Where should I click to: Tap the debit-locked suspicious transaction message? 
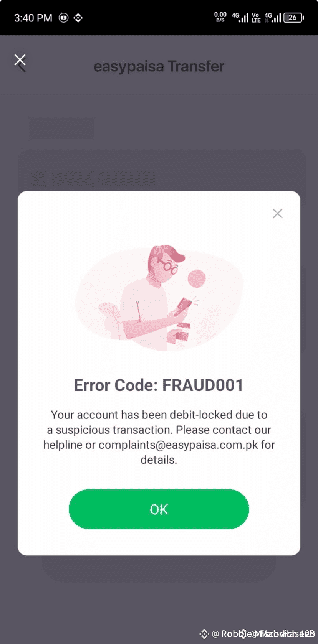(x=159, y=437)
